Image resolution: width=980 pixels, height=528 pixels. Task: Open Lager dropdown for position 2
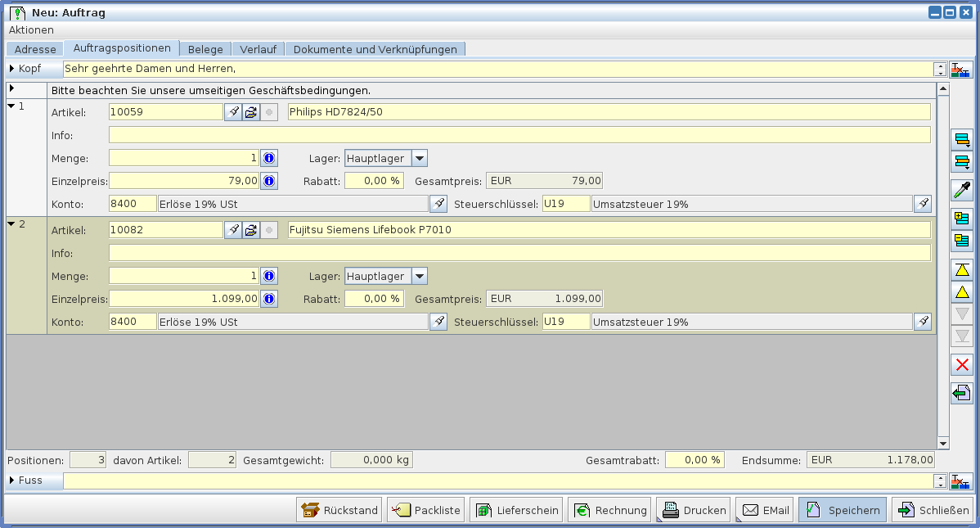pyautogui.click(x=419, y=276)
